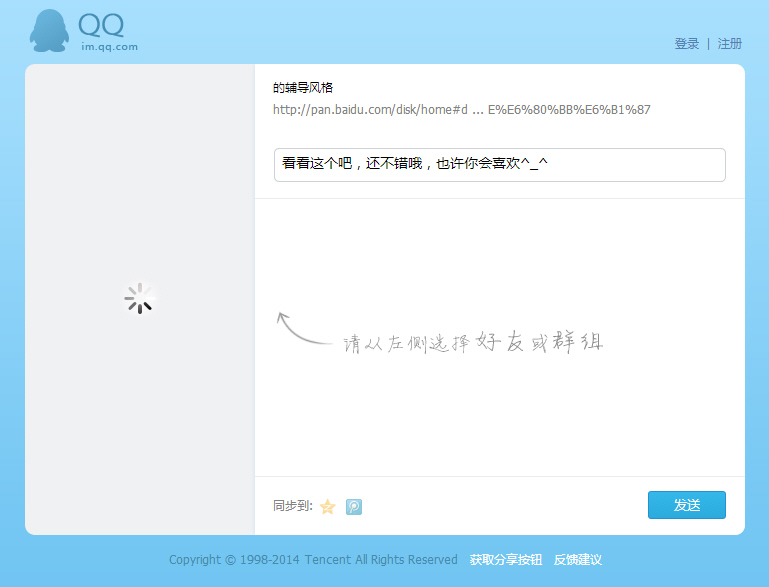This screenshot has height=587, width=769.
Task: Click the QQ penguin logo
Action: point(49,31)
